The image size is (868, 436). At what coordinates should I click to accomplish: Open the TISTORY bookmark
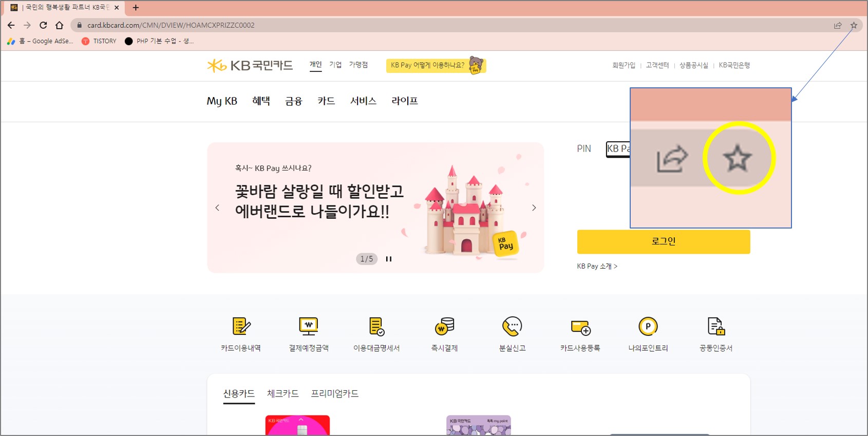coord(99,41)
